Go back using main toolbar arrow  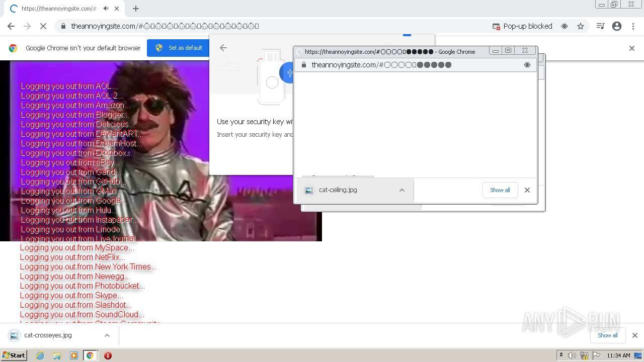click(11, 26)
